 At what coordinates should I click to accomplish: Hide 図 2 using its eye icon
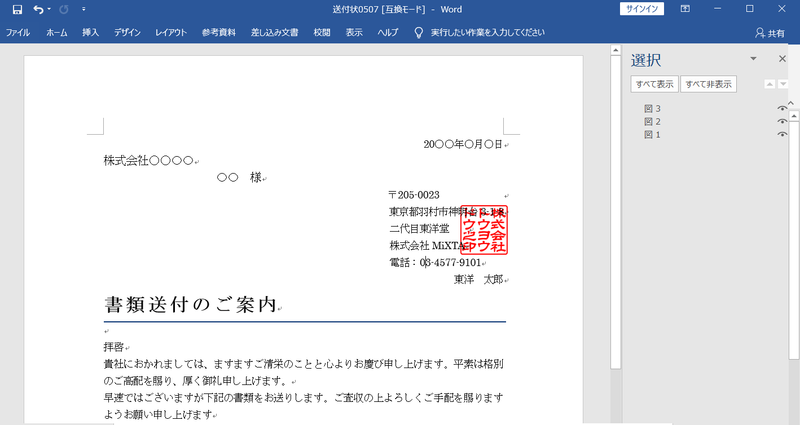click(782, 121)
